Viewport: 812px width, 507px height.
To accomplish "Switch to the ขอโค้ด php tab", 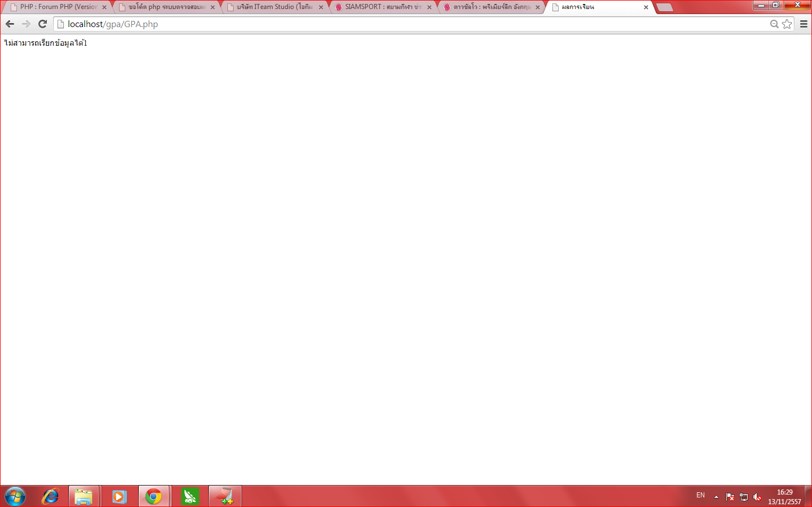I will click(x=166, y=7).
